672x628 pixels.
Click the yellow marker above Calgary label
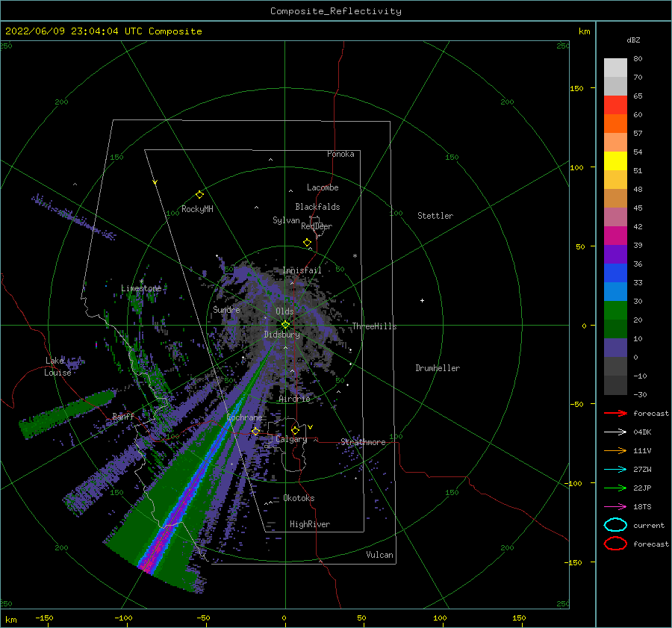295,430
